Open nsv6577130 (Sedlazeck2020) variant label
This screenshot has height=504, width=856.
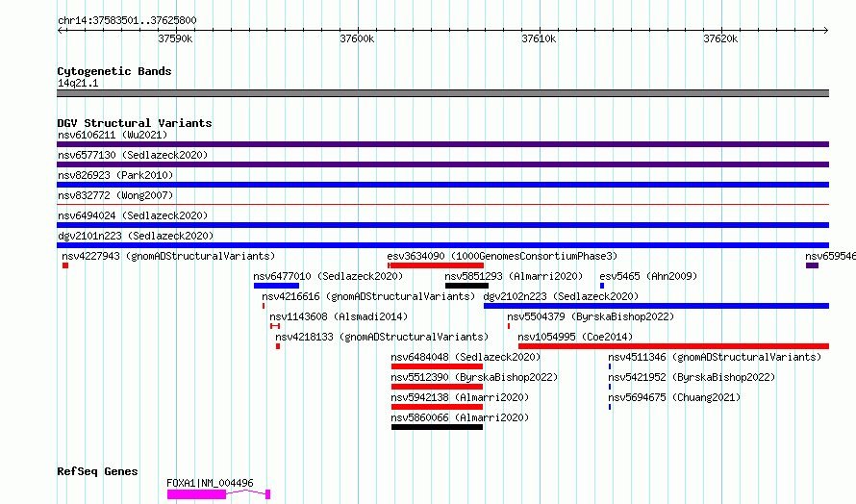coord(133,155)
